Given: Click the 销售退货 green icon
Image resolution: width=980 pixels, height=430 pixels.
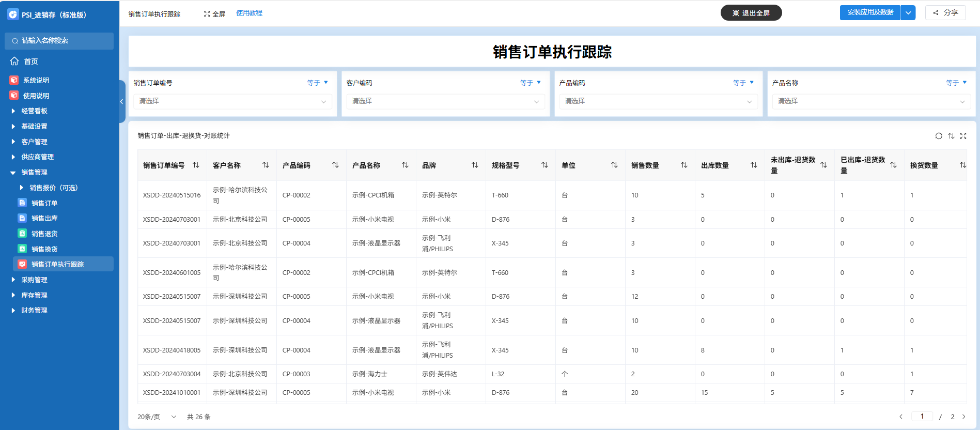Looking at the screenshot, I should 22,234.
